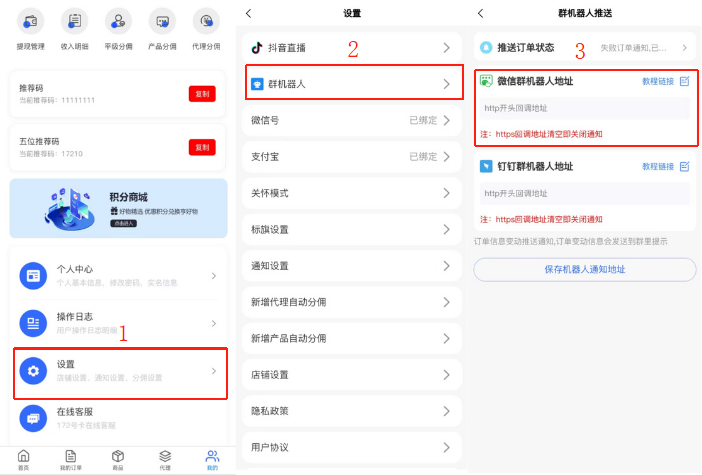Viewport: 702px width, 475px height.
Task: Open the 群机器人 settings row
Action: click(351, 84)
